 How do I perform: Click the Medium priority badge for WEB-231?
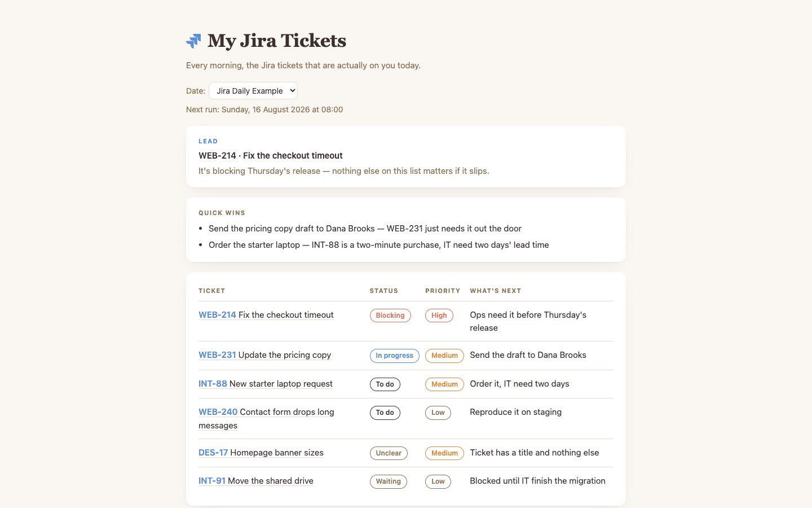pos(444,356)
